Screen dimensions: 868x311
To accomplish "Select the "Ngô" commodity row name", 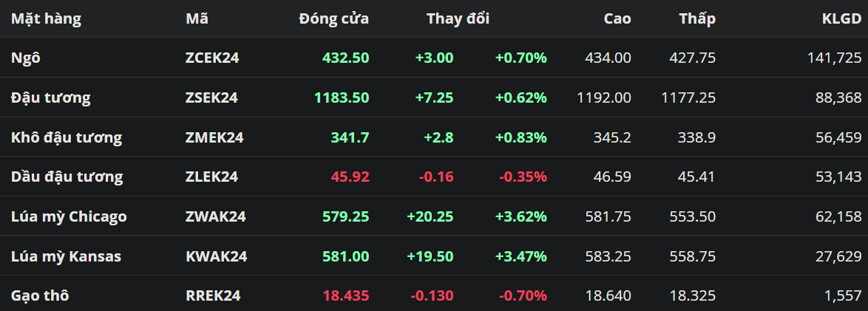I will pyautogui.click(x=26, y=58).
